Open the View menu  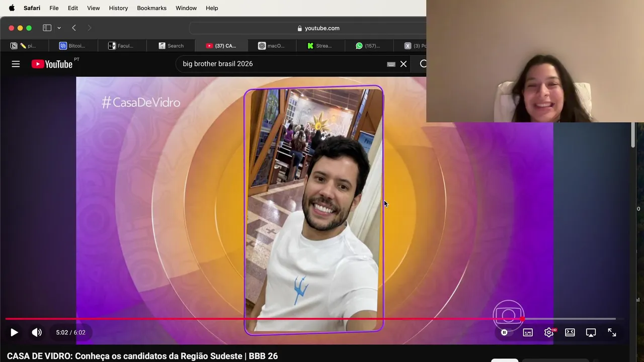point(93,8)
